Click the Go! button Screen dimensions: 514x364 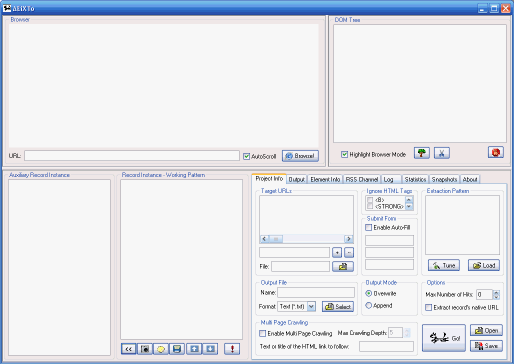[x=444, y=338]
